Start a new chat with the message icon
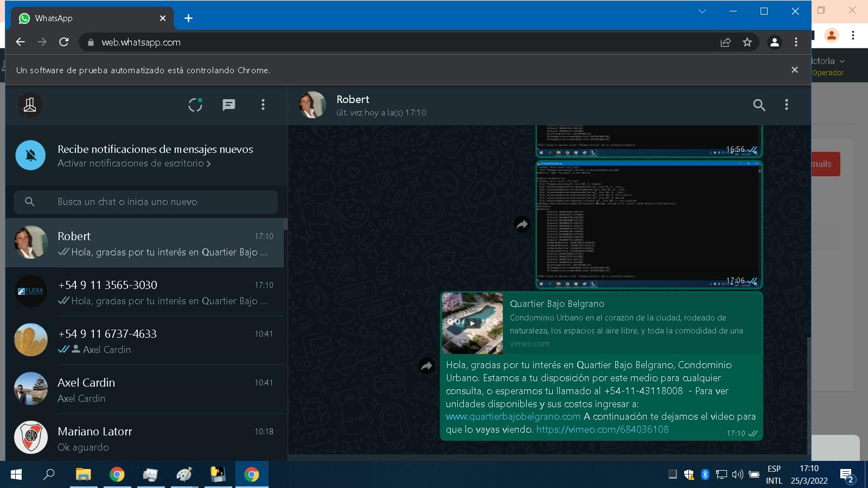Image resolution: width=868 pixels, height=488 pixels. pyautogui.click(x=229, y=105)
